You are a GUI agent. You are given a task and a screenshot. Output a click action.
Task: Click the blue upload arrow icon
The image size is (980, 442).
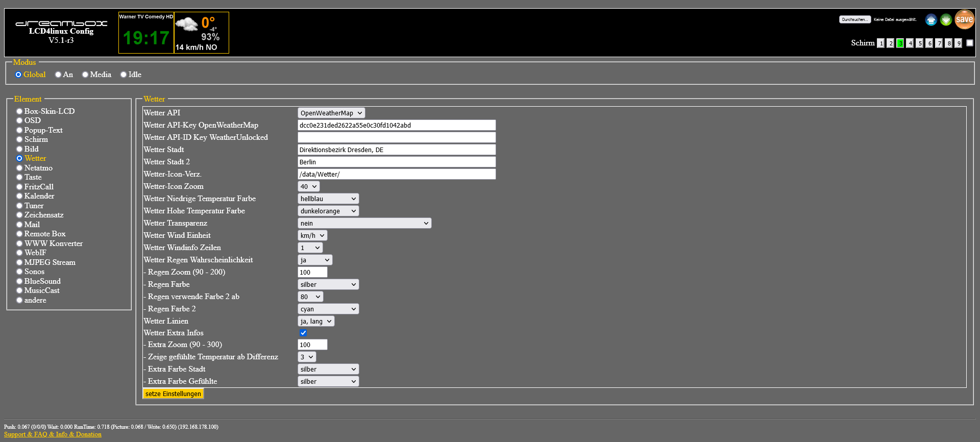(x=931, y=20)
